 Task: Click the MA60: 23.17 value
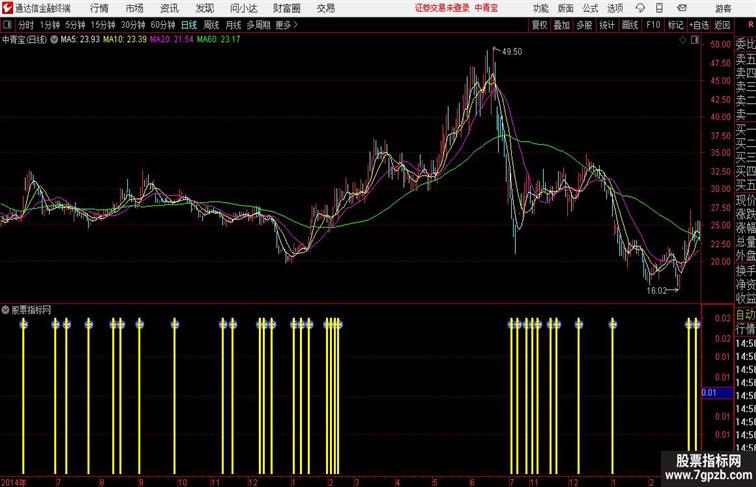click(x=218, y=40)
